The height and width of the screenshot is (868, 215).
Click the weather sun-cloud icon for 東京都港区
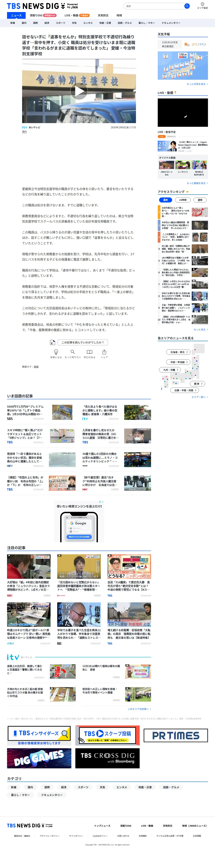coord(187,45)
